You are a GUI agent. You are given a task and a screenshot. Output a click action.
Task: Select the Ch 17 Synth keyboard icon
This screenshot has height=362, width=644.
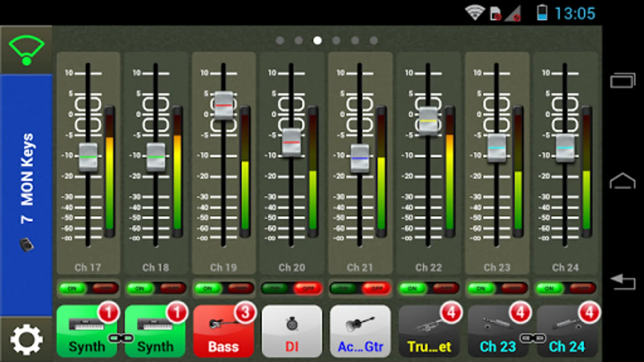pos(87,331)
